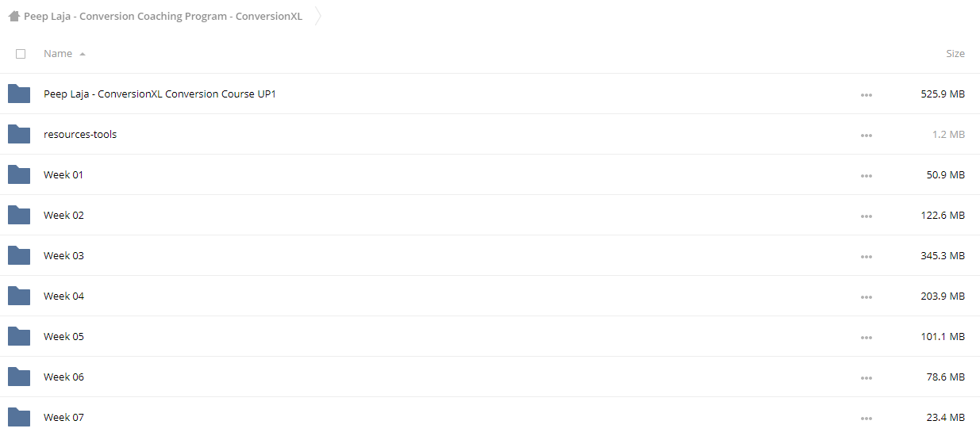Open more options for ConversionXL Conversion Course UP1
Image resolution: width=980 pixels, height=436 pixels.
[866, 94]
